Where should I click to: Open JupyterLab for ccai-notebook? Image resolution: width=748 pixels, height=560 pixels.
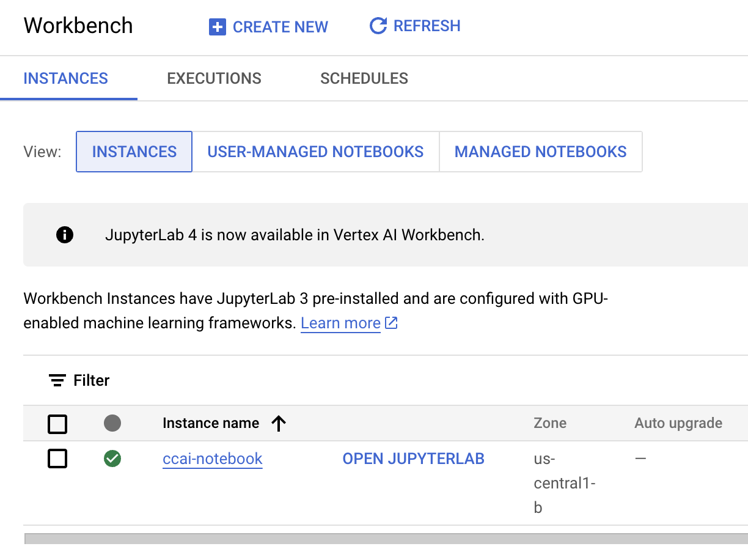413,459
